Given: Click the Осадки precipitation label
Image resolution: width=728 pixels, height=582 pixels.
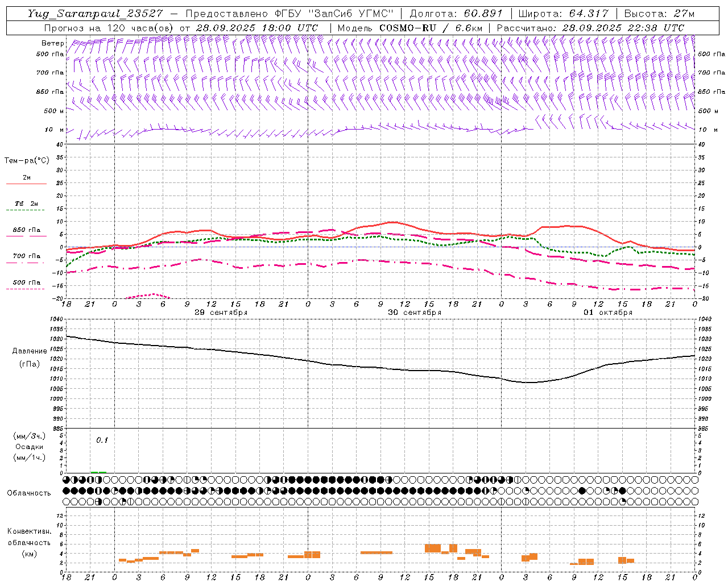Looking at the screenshot, I should tap(30, 447).
